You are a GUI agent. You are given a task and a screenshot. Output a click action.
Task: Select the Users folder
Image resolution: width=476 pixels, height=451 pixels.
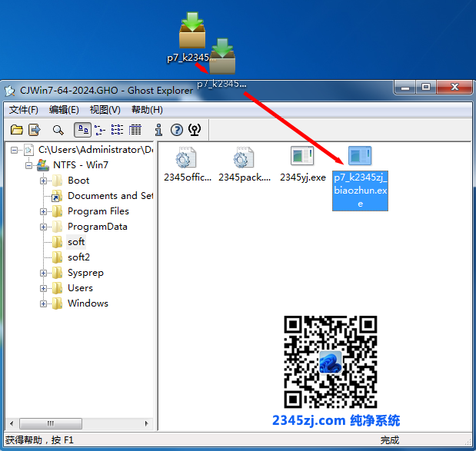80,288
